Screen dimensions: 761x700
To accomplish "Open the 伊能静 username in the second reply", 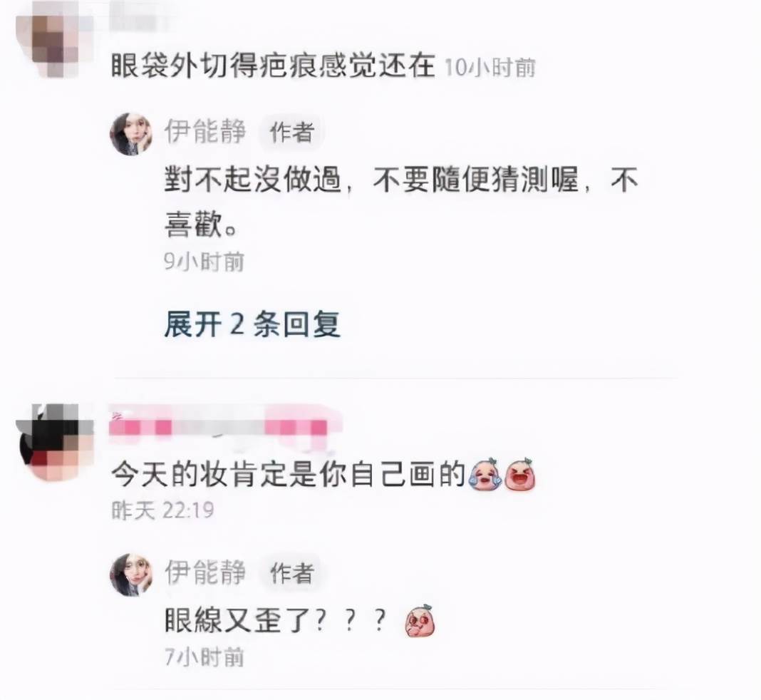I will click(x=205, y=572).
